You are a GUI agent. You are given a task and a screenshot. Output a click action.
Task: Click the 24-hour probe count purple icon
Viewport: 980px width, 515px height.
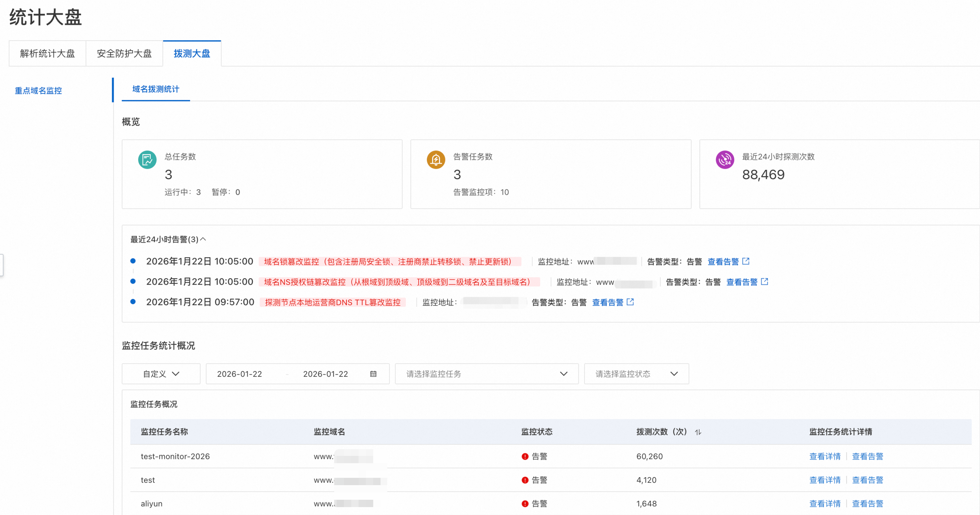[x=724, y=160]
